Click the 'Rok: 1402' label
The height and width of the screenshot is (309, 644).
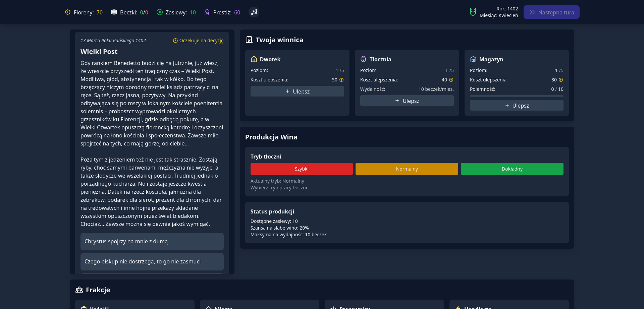point(507,9)
